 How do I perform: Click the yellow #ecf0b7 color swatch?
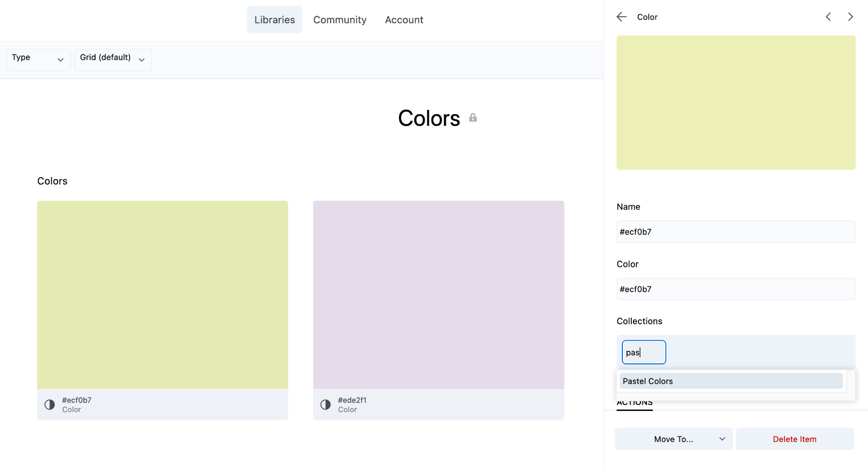coord(162,295)
